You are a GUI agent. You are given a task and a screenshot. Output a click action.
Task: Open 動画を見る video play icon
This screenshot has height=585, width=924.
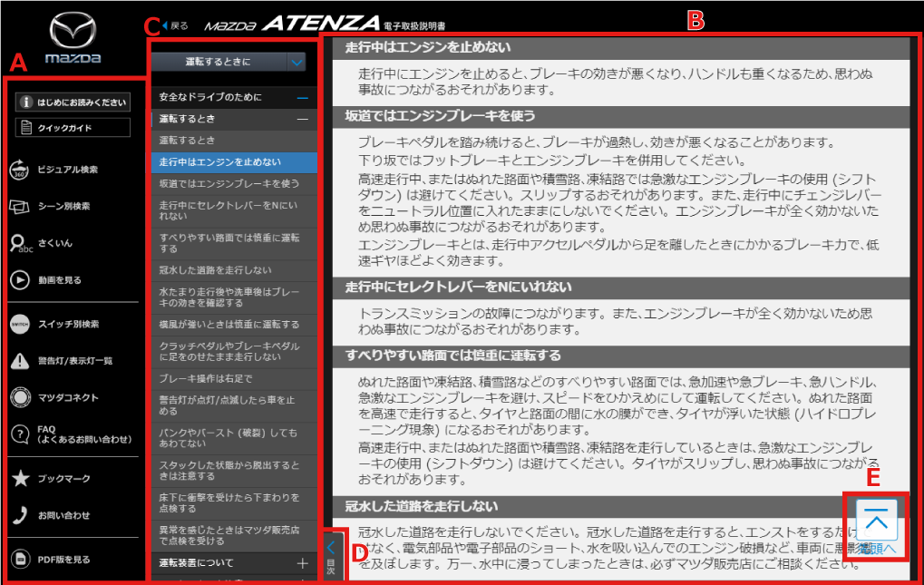[20, 280]
